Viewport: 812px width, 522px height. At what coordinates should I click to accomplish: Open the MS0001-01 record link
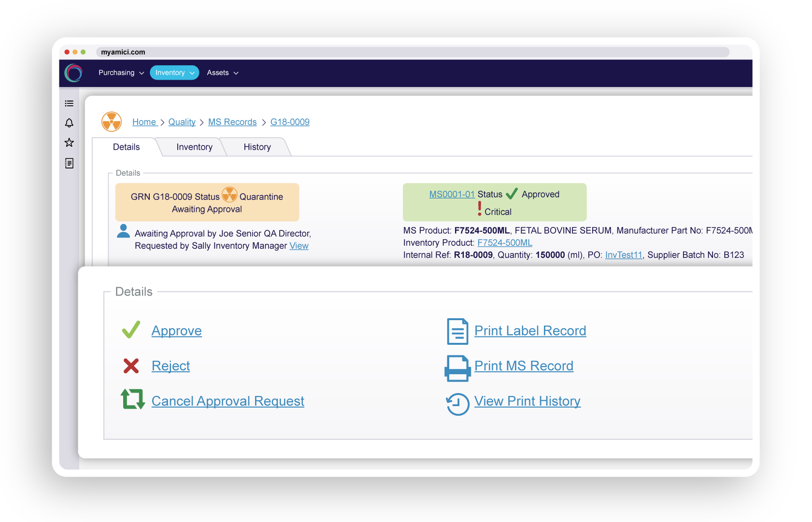[452, 195]
